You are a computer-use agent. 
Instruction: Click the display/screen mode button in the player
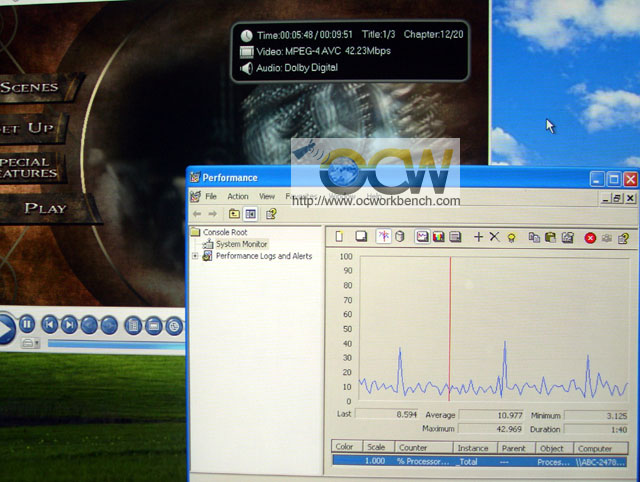click(153, 326)
